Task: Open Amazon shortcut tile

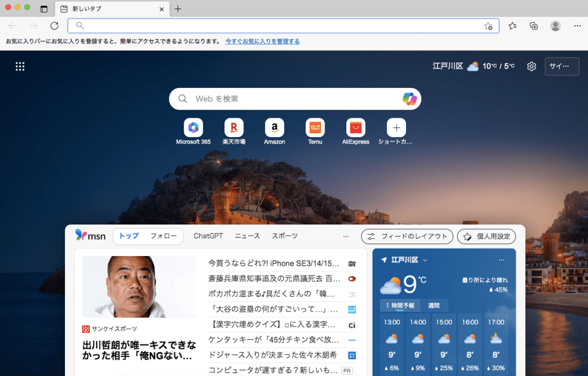Action: pos(274,131)
